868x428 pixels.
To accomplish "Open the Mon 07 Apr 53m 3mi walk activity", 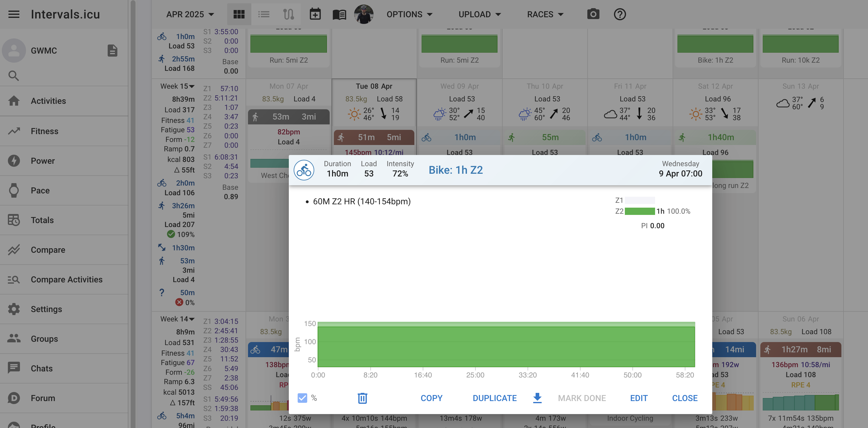I will click(x=289, y=117).
